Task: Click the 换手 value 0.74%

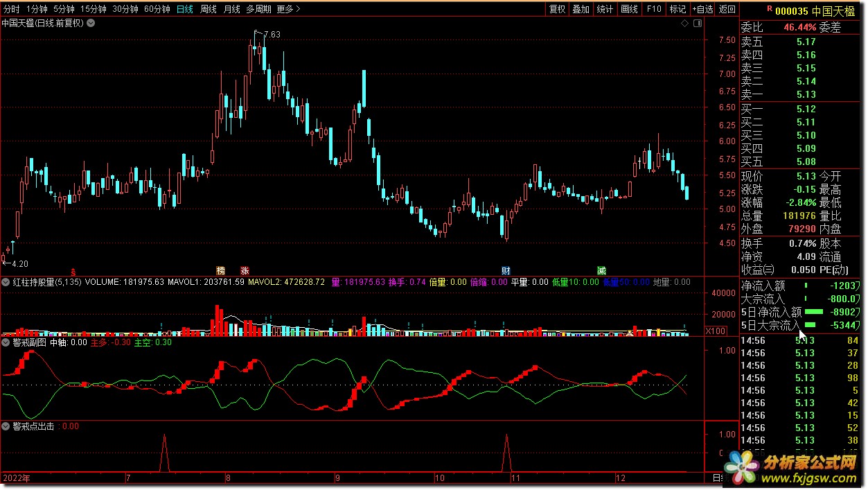Action: [x=802, y=243]
